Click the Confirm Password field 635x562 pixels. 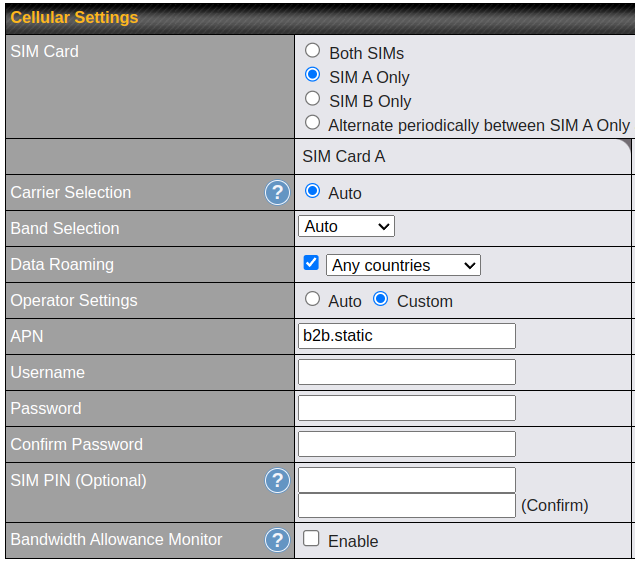pos(406,444)
